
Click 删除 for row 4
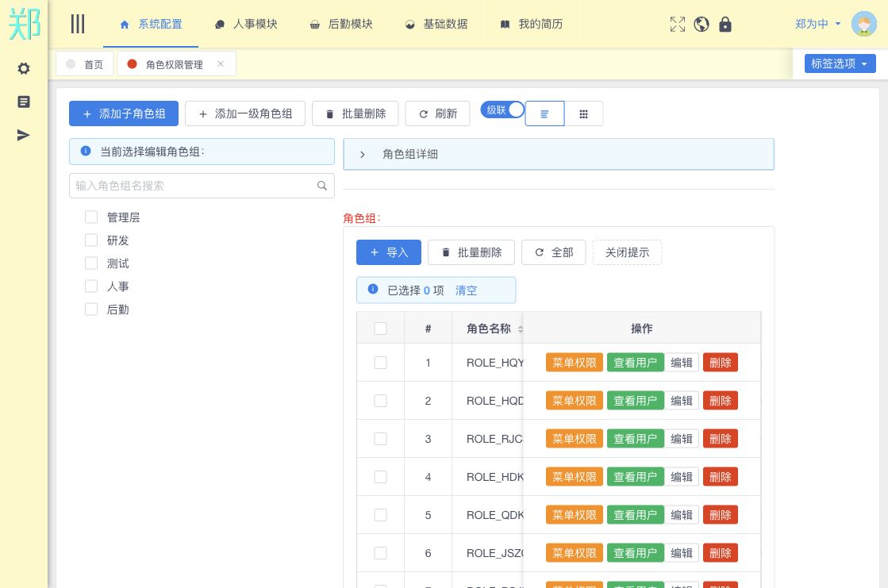click(721, 477)
